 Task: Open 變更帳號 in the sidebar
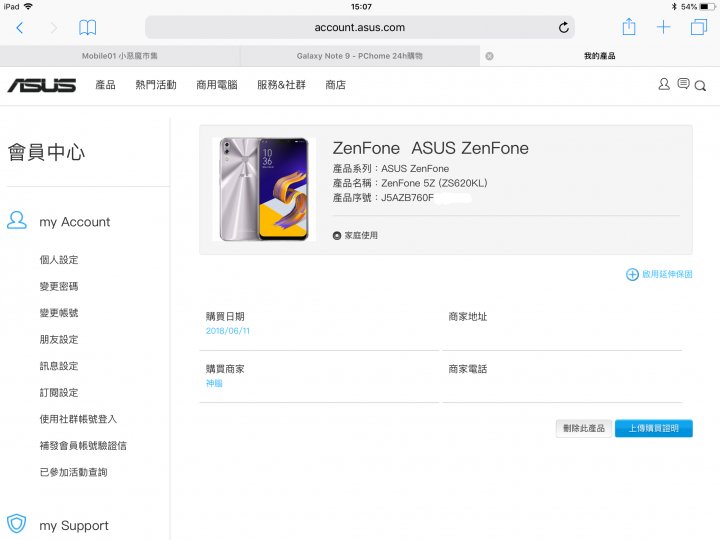[59, 313]
